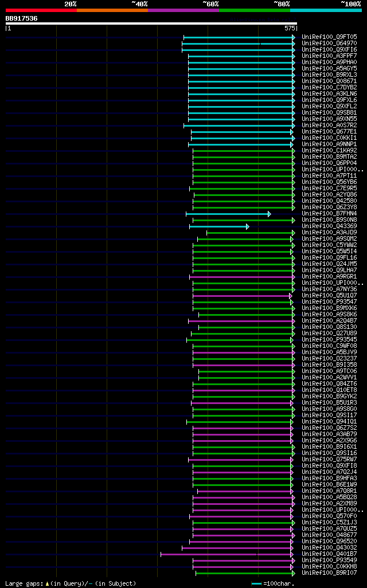Click the UniRef100_Q94IQ1 hit name
Viewport: 367px width, 588px height.
[x=330, y=421]
